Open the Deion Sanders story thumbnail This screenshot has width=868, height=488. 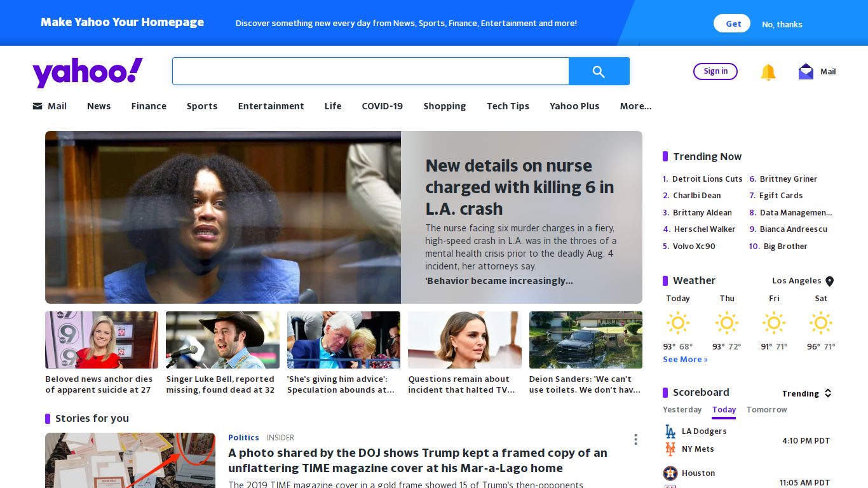coord(586,340)
